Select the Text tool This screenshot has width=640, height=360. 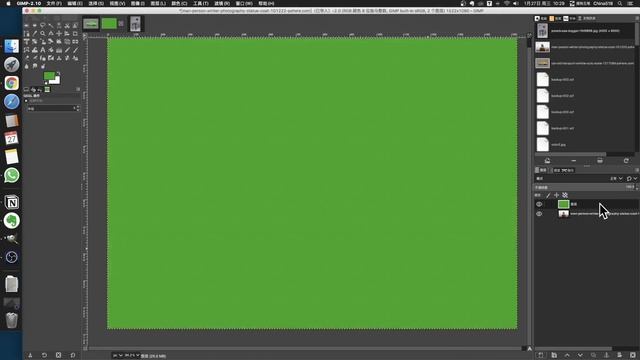43,50
